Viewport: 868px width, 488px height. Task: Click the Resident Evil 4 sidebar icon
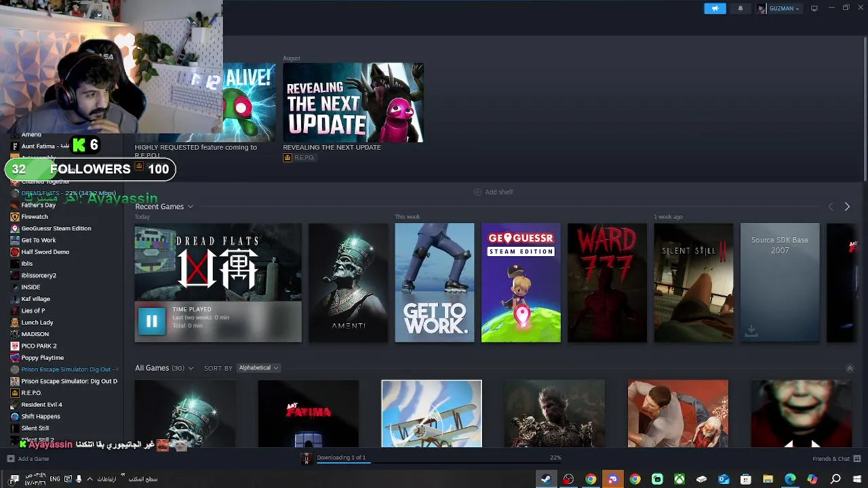pyautogui.click(x=15, y=405)
